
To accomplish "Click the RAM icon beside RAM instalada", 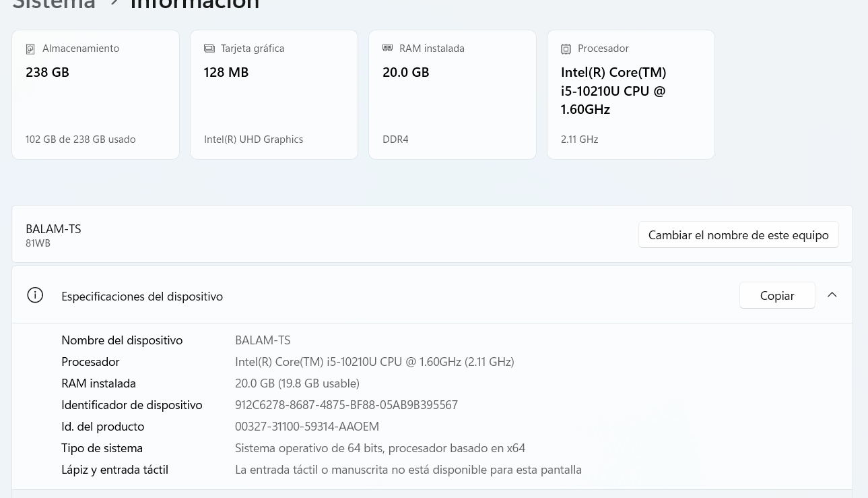I will [387, 48].
